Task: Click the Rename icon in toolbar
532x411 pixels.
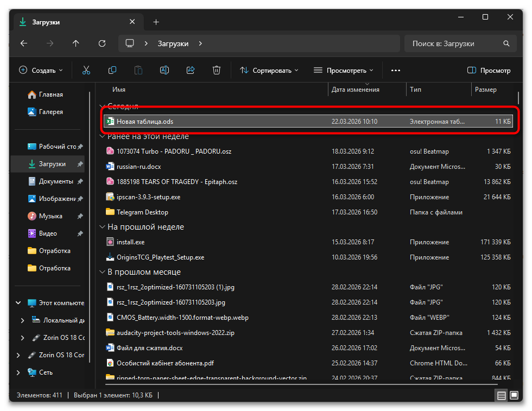Action: [x=164, y=70]
